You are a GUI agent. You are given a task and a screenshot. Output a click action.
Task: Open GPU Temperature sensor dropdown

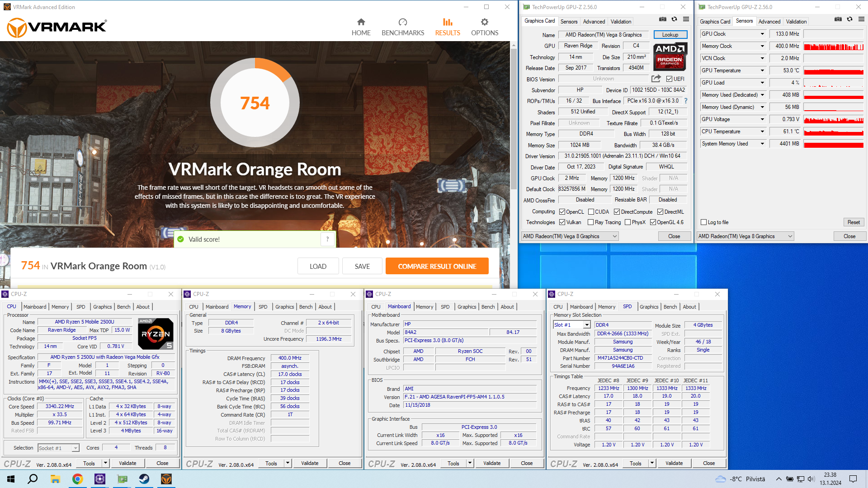click(762, 70)
